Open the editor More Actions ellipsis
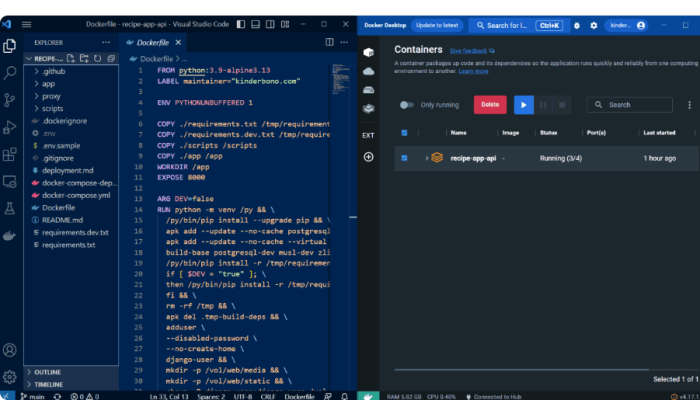700x400 pixels. point(344,42)
